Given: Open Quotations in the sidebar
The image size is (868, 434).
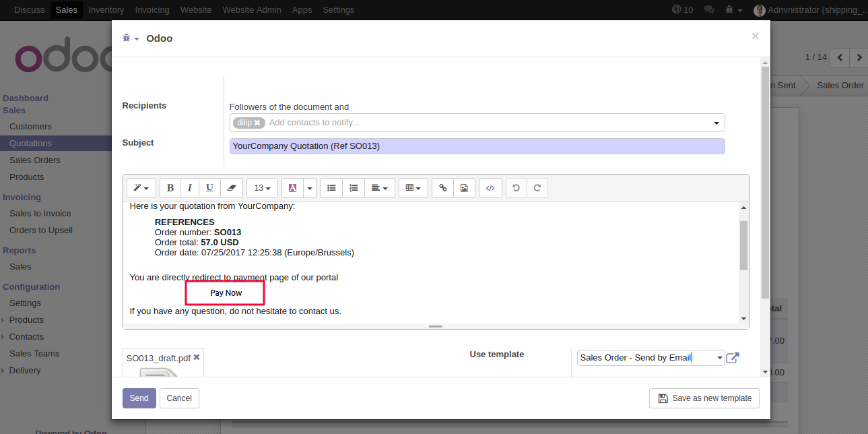Looking at the screenshot, I should [30, 144].
